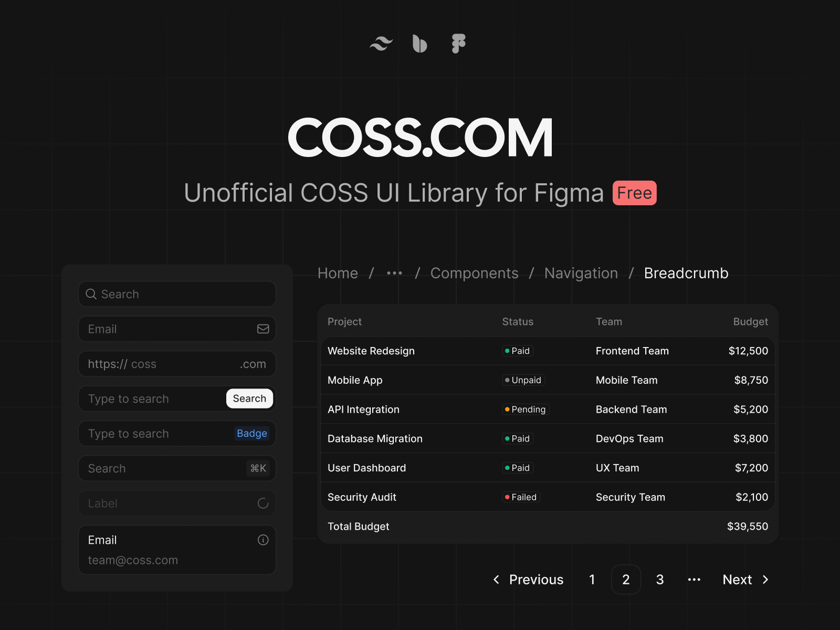840x630 pixels.
Task: Click the white Search button
Action: coord(249,398)
